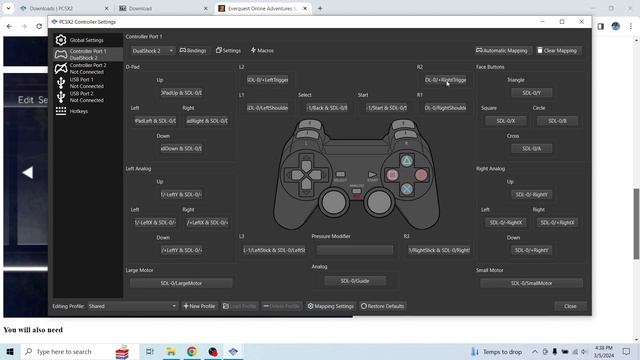Click New Profile button
The image size is (640, 360).
199,306
